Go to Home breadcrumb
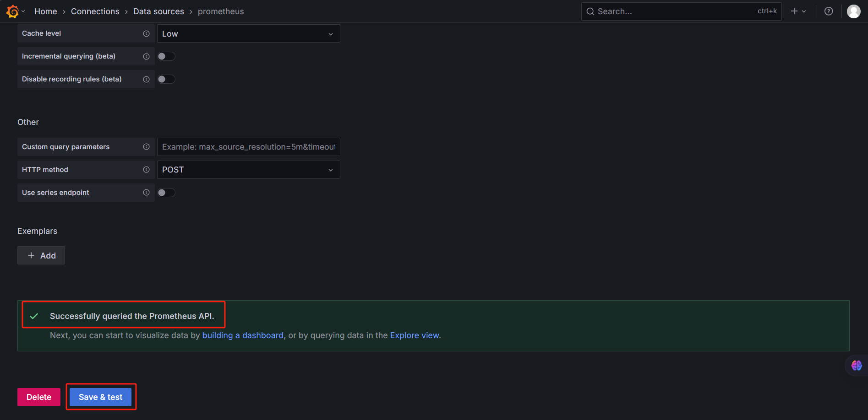This screenshot has height=420, width=868. click(46, 11)
